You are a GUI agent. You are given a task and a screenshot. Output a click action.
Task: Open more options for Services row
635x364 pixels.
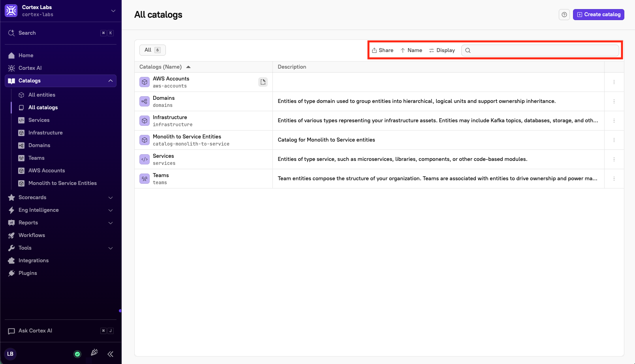(614, 159)
